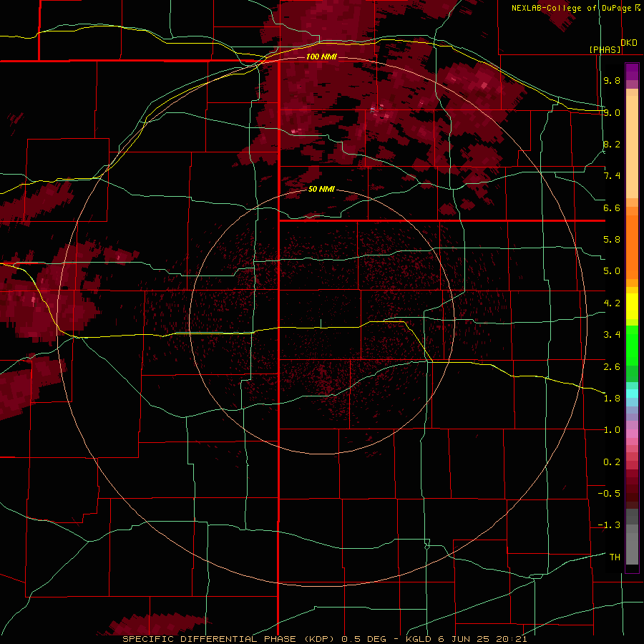Click the 6.6 legend value
This screenshot has height=644, width=644.
[612, 208]
